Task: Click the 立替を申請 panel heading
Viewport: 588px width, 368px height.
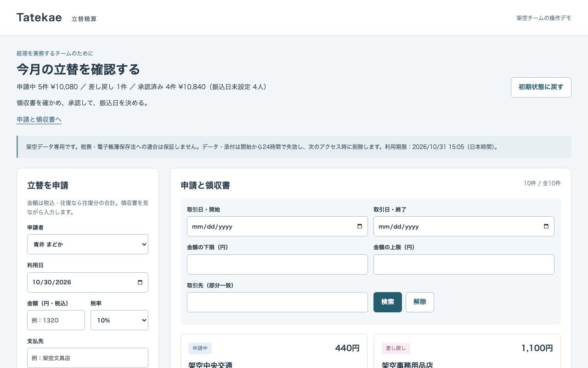Action: (48, 185)
